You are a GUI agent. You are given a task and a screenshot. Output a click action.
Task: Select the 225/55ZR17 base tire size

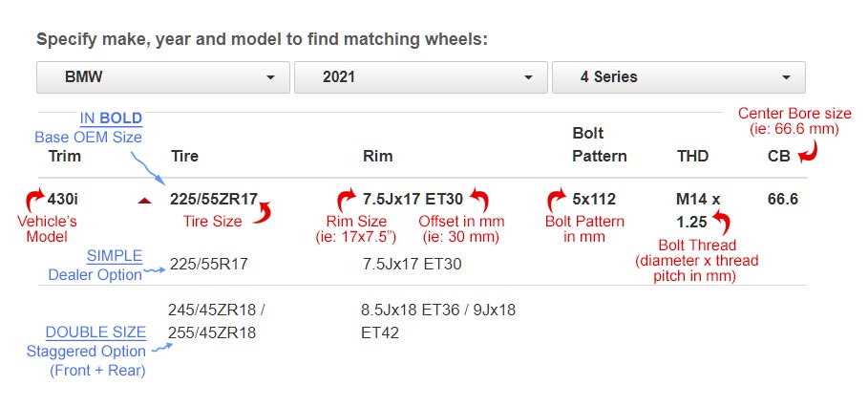214,200
